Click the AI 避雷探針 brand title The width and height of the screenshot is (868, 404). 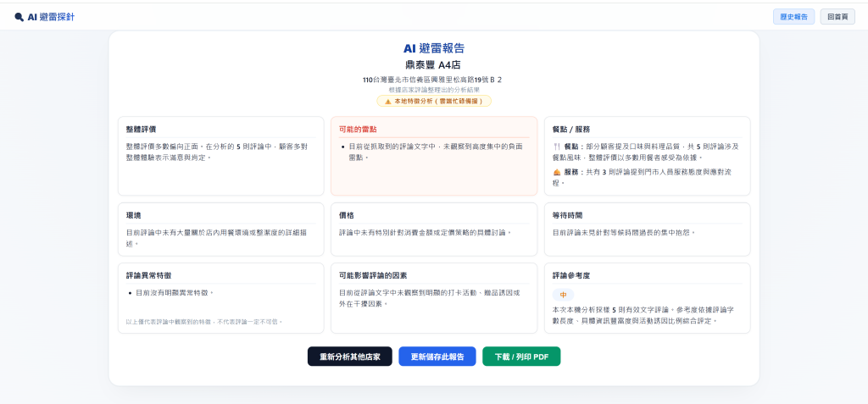tap(50, 17)
